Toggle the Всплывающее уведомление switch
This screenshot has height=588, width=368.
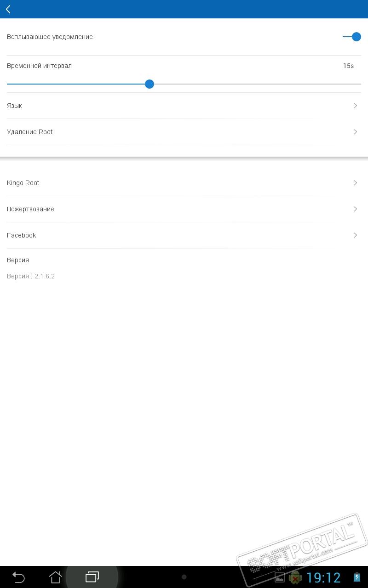352,37
